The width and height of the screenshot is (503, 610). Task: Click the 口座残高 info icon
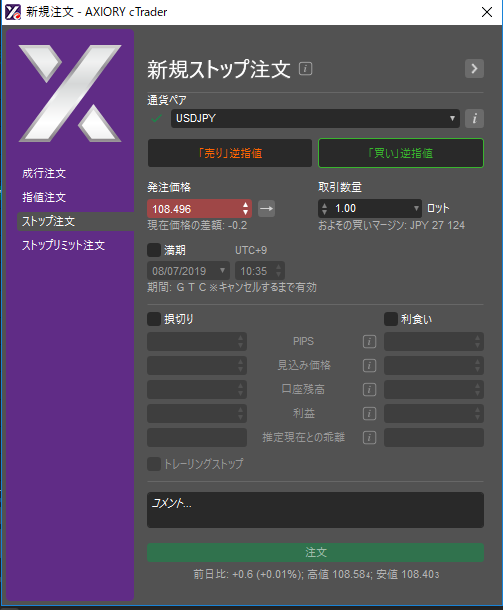[369, 389]
